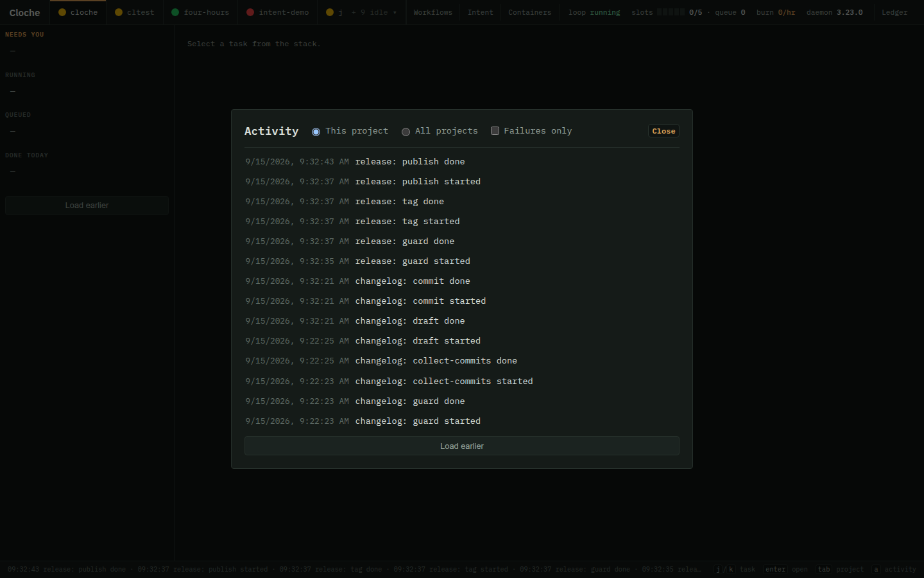Enable the Failures only checkbox
This screenshot has width=924, height=578.
495,131
